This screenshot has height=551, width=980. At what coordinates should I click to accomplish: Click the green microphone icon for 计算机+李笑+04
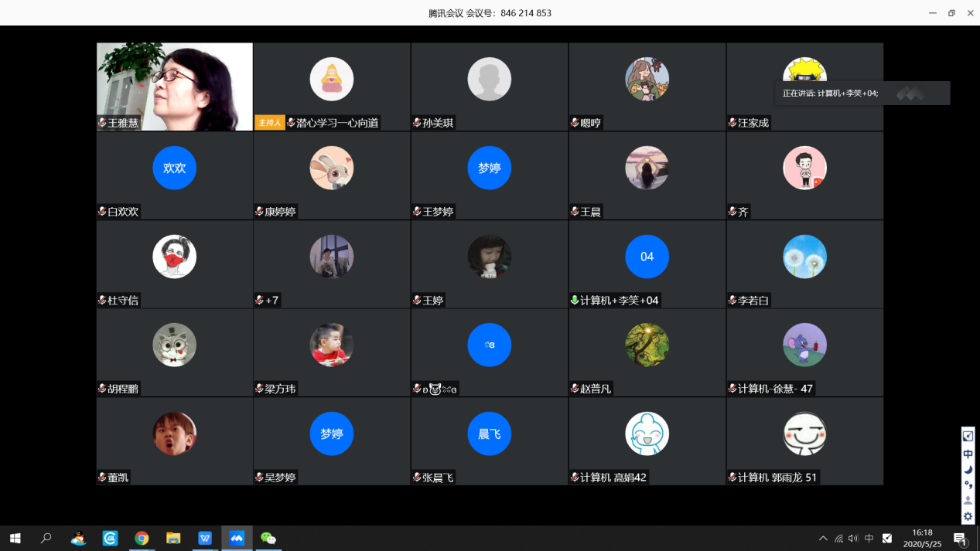(575, 301)
